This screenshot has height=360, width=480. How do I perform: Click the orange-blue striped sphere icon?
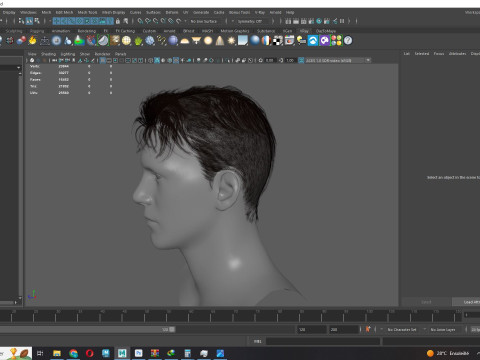tap(266, 41)
